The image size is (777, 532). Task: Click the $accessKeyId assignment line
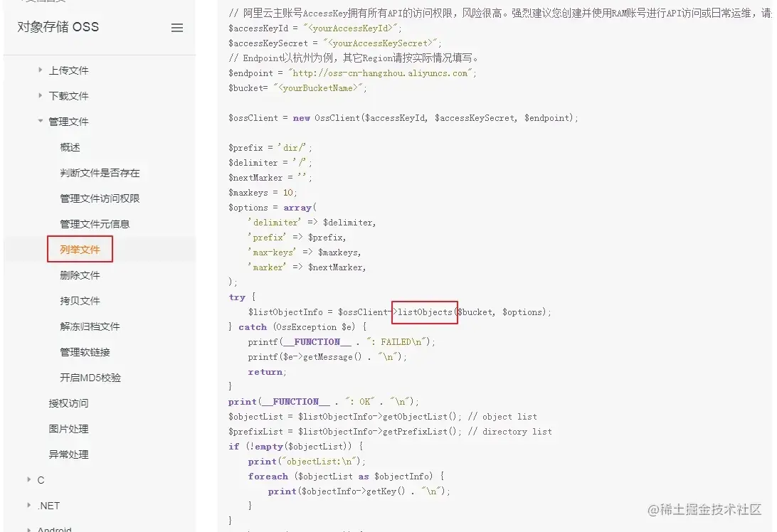pyautogui.click(x=315, y=28)
